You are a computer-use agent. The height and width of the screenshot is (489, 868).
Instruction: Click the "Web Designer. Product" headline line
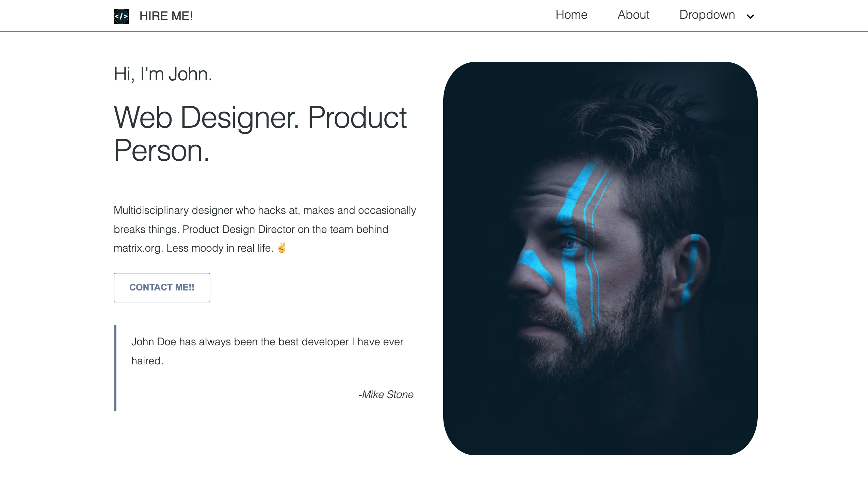pos(260,117)
